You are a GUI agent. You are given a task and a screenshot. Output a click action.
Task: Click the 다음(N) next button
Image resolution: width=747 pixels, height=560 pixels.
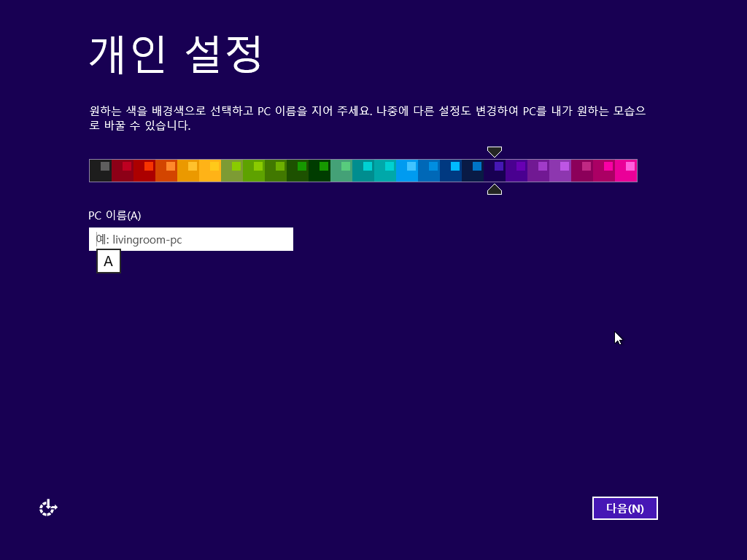[x=624, y=508]
